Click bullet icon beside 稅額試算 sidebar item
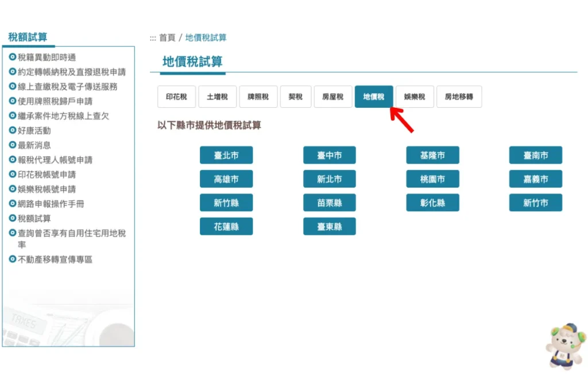 click(13, 218)
